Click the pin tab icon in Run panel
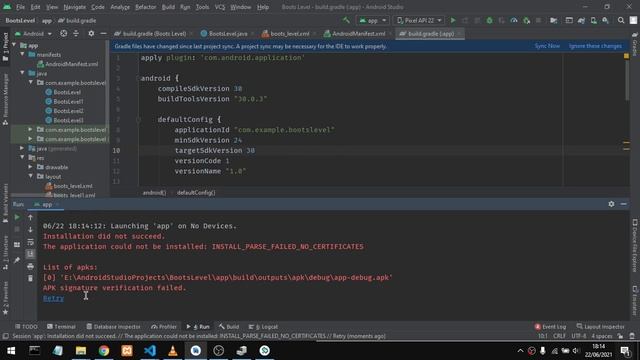 17,260
